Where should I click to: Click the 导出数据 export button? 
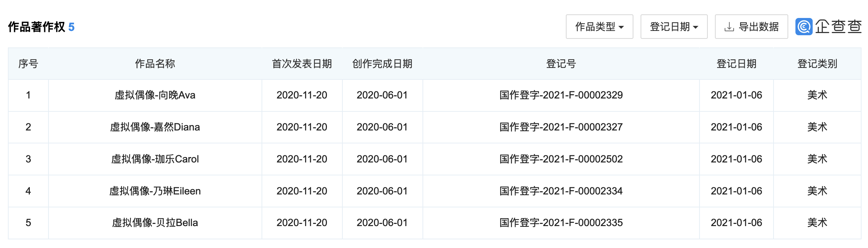coord(751,27)
